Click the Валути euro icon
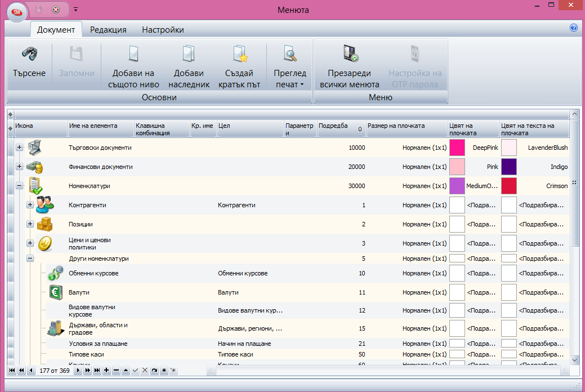This screenshot has width=585, height=392. click(56, 292)
